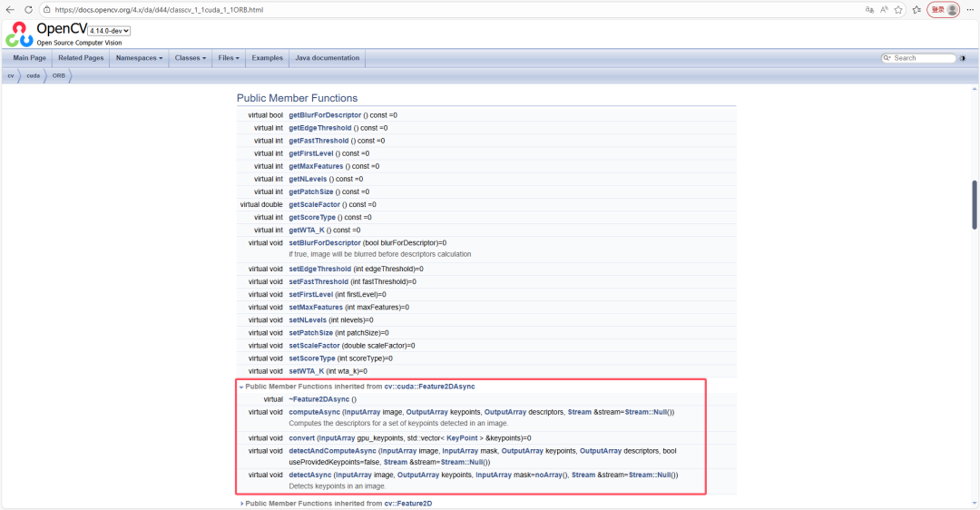Open the Main Page tab
The height and width of the screenshot is (510, 980).
point(29,58)
